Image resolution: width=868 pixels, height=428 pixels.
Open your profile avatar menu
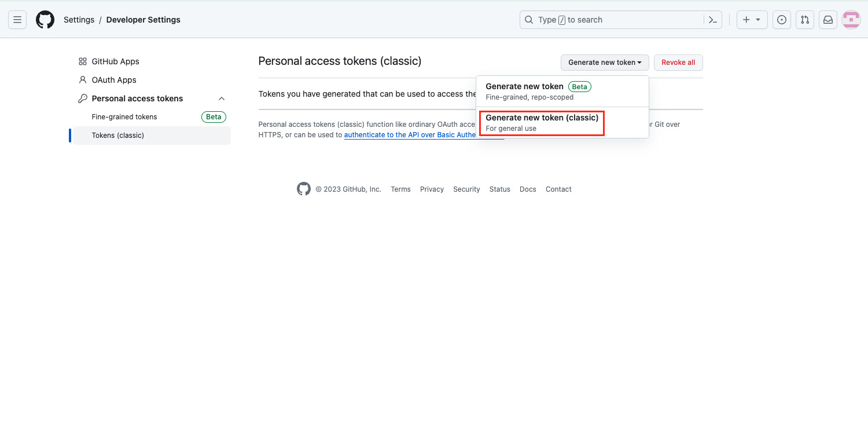(x=851, y=19)
